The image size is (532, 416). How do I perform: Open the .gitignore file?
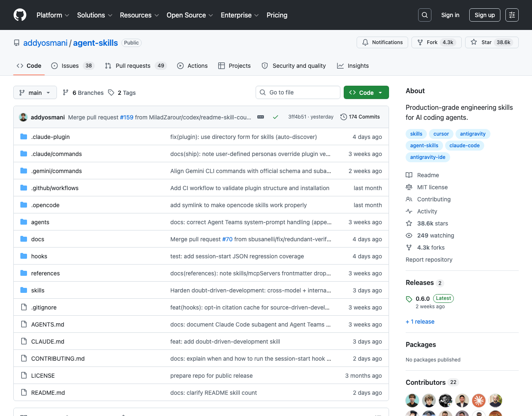point(44,307)
